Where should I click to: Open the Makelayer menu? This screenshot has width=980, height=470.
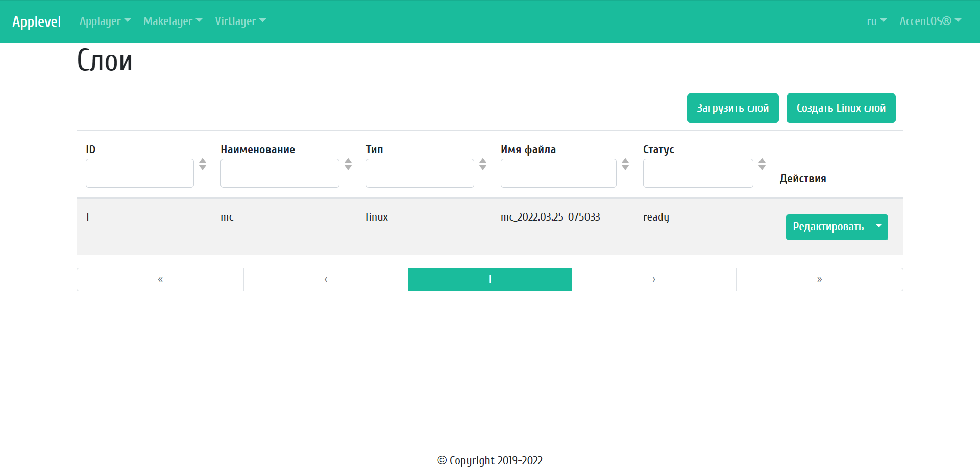click(x=173, y=21)
